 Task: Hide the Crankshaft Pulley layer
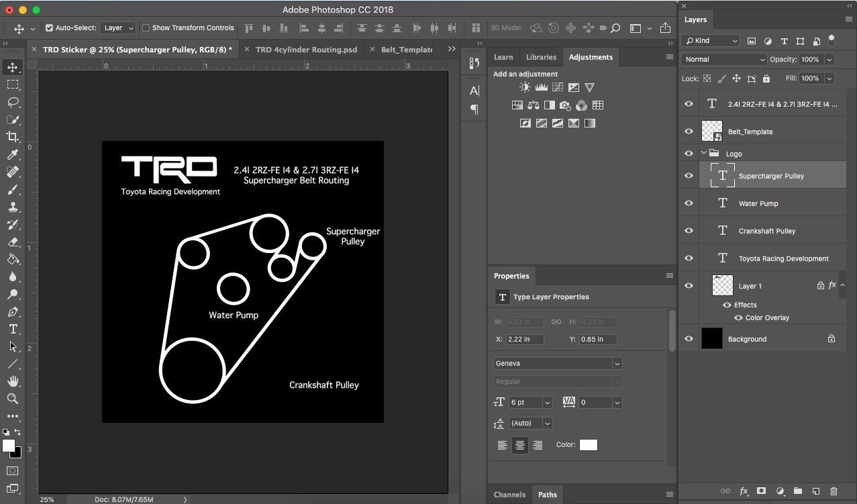689,231
